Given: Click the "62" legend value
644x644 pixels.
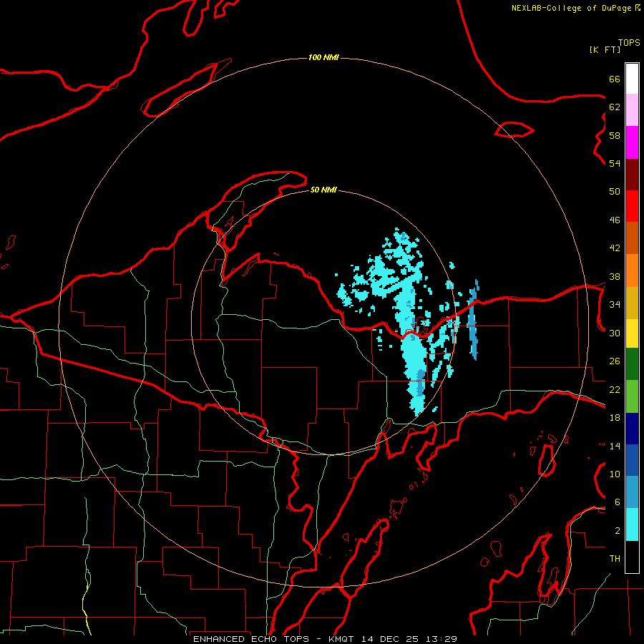Looking at the screenshot, I should click(615, 107).
